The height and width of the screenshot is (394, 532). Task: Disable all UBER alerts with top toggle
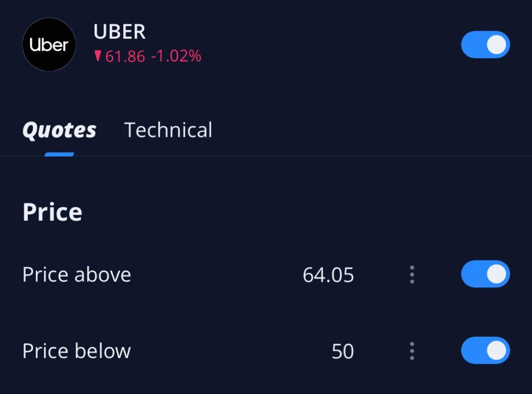point(485,45)
